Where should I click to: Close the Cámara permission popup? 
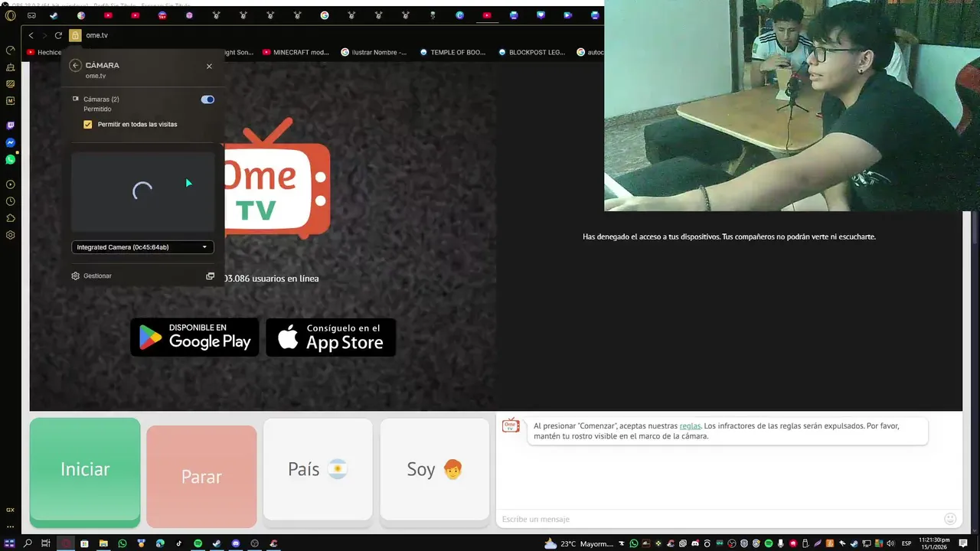tap(209, 67)
